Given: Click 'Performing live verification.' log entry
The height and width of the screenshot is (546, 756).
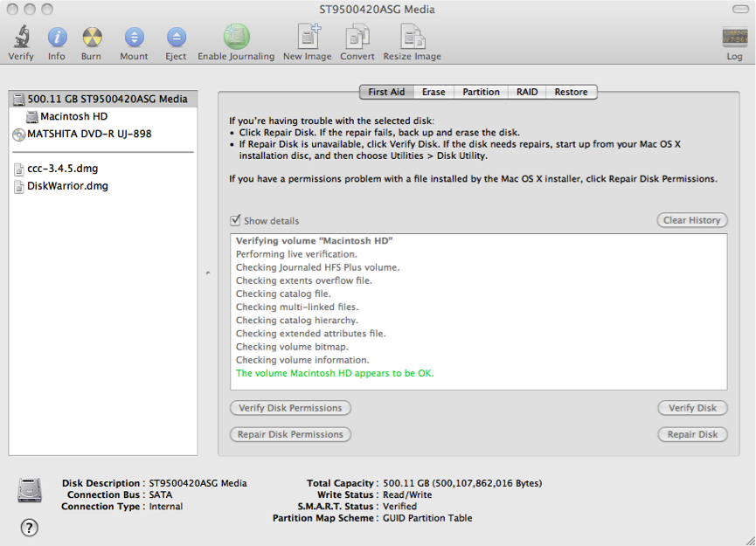Looking at the screenshot, I should [x=296, y=254].
